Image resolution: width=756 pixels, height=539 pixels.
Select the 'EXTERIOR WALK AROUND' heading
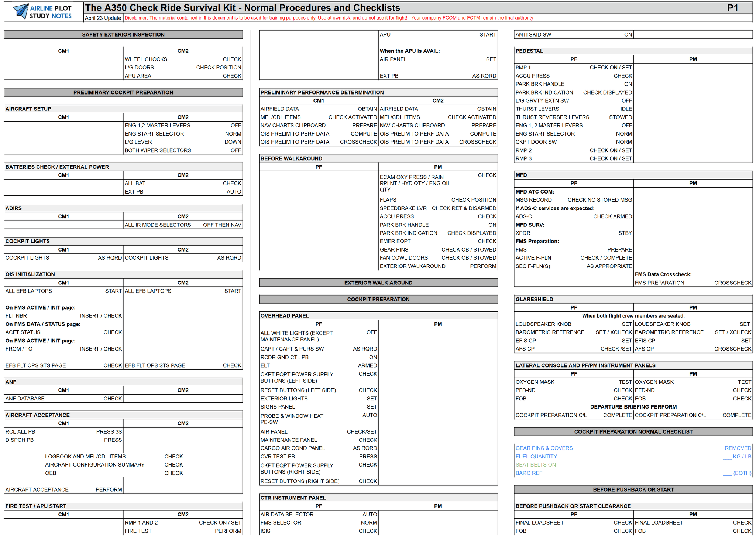(x=378, y=283)
